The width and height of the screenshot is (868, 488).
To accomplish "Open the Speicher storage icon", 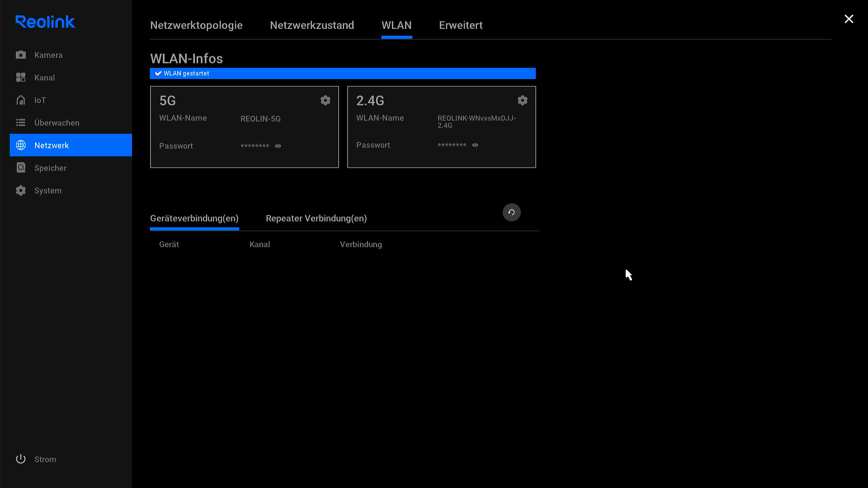I will (x=21, y=168).
